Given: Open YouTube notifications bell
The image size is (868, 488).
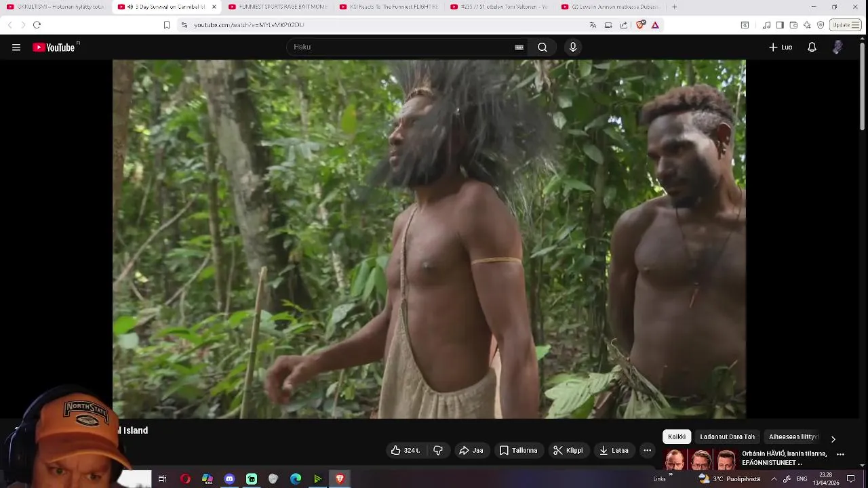Looking at the screenshot, I should click(812, 47).
